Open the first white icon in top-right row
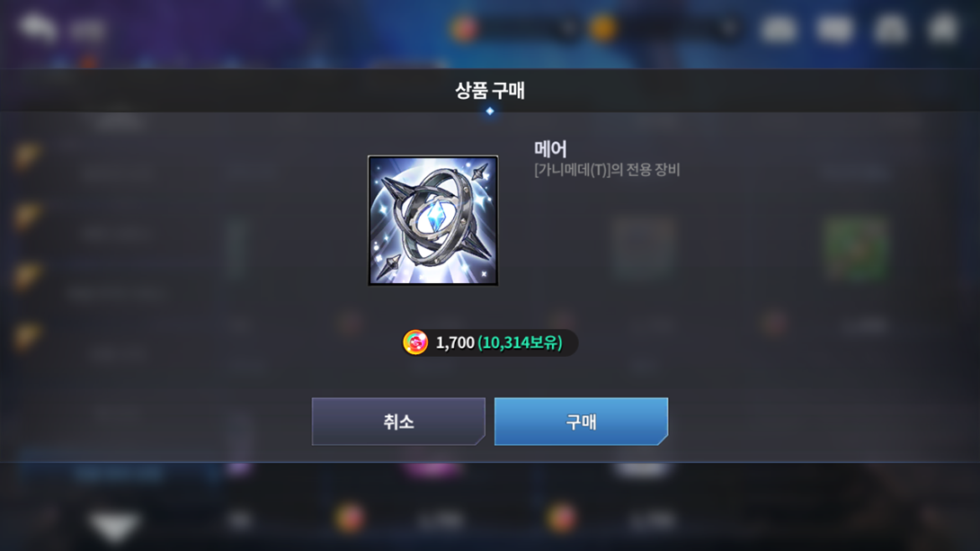Image resolution: width=980 pixels, height=551 pixels. click(779, 29)
